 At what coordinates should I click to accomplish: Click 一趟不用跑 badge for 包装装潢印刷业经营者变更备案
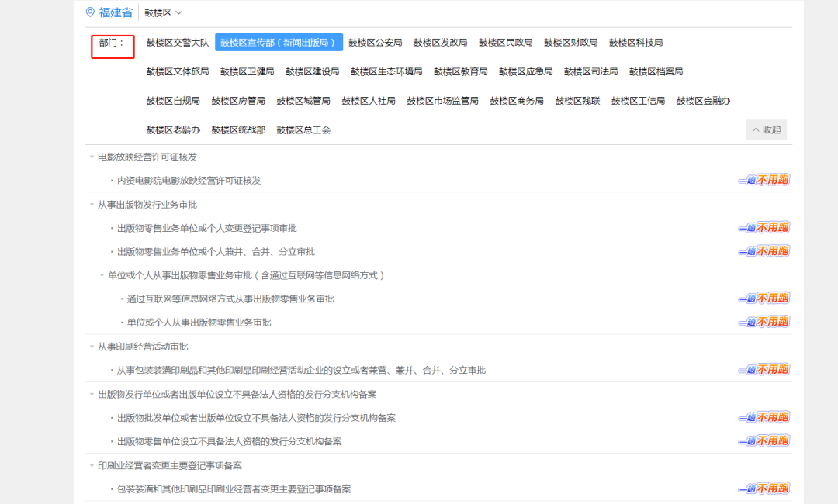click(x=764, y=488)
